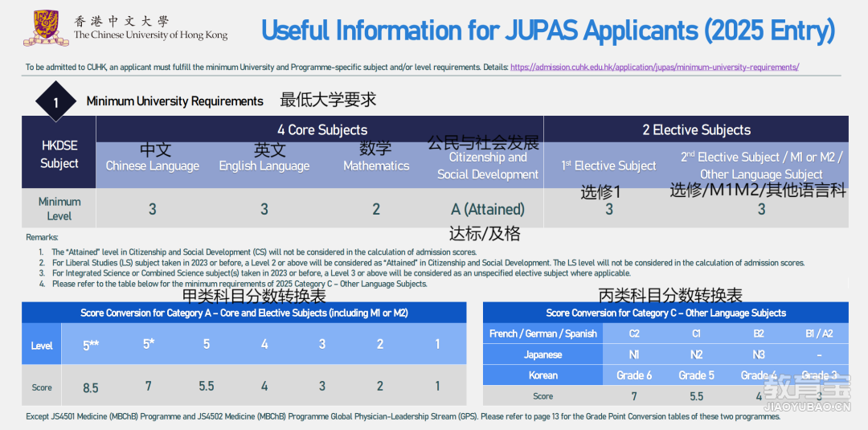Click the '1st Elective Subject' column header
868x430 pixels.
tap(609, 166)
